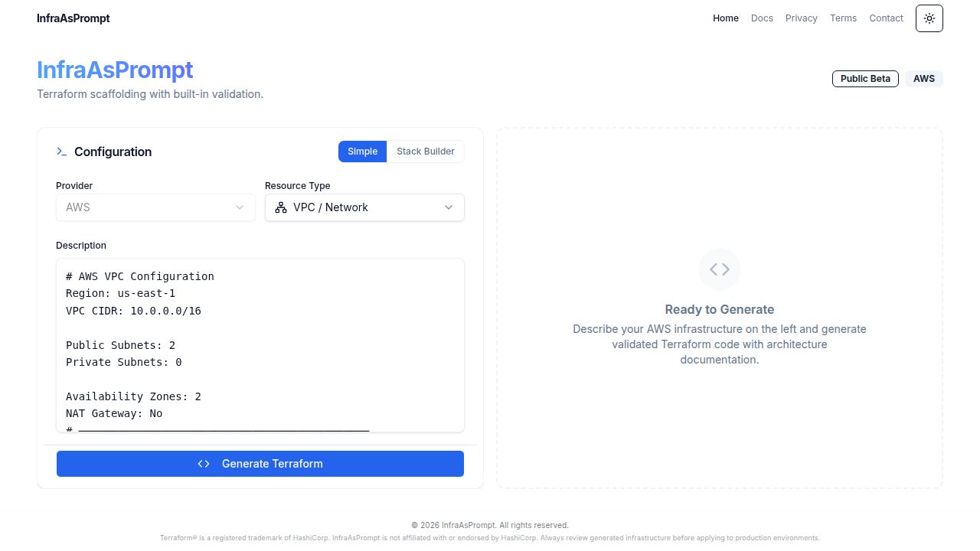Open the Terms page link
The height and width of the screenshot is (551, 980).
[x=843, y=18]
